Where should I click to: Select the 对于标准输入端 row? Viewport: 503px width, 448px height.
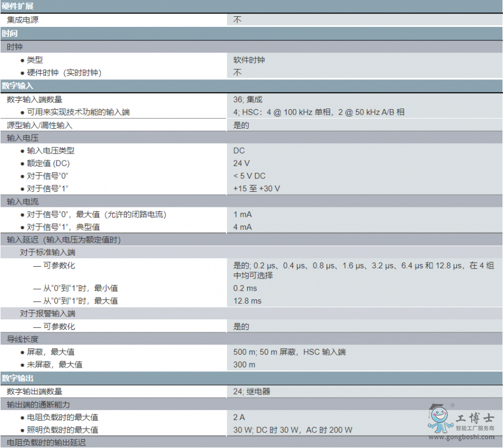click(x=48, y=252)
